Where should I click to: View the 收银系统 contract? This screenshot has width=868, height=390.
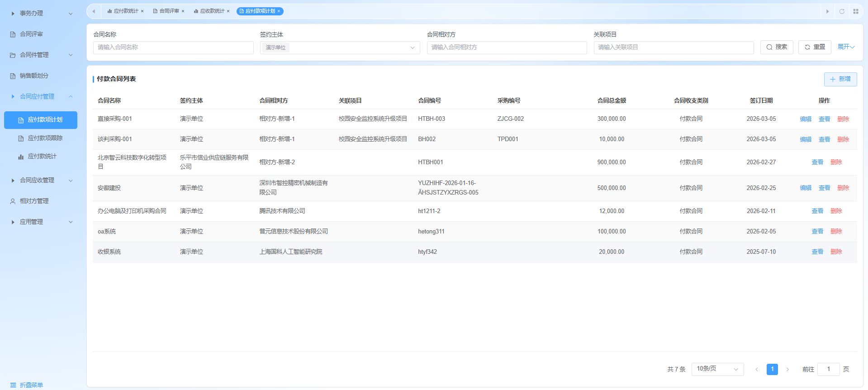click(817, 252)
